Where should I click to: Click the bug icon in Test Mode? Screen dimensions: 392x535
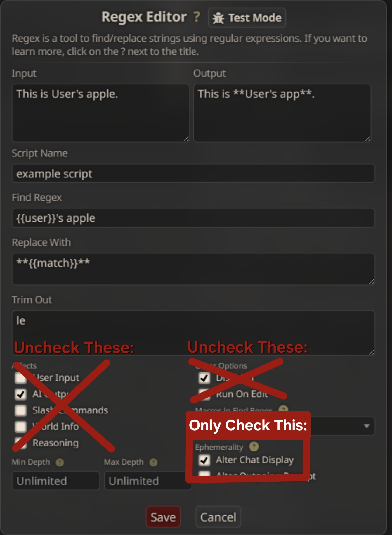tap(218, 18)
